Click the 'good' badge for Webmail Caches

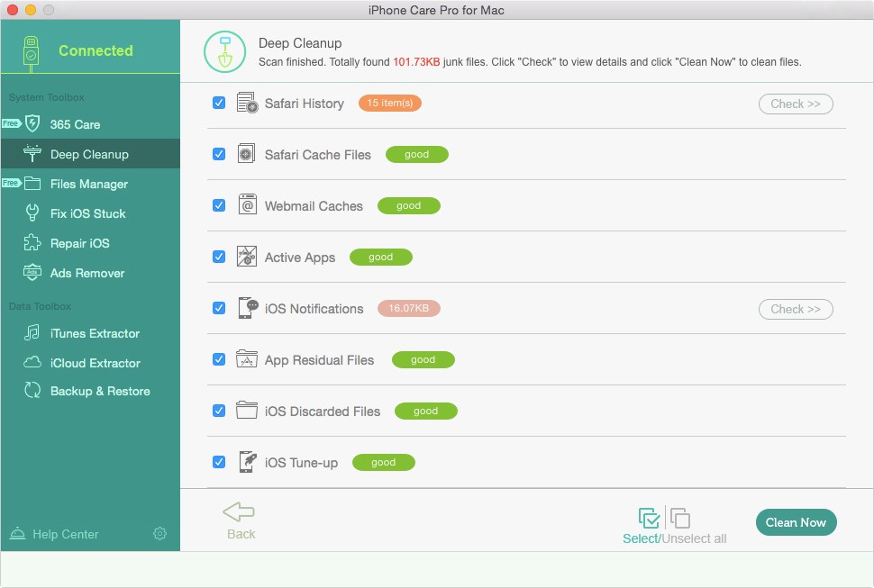(408, 205)
